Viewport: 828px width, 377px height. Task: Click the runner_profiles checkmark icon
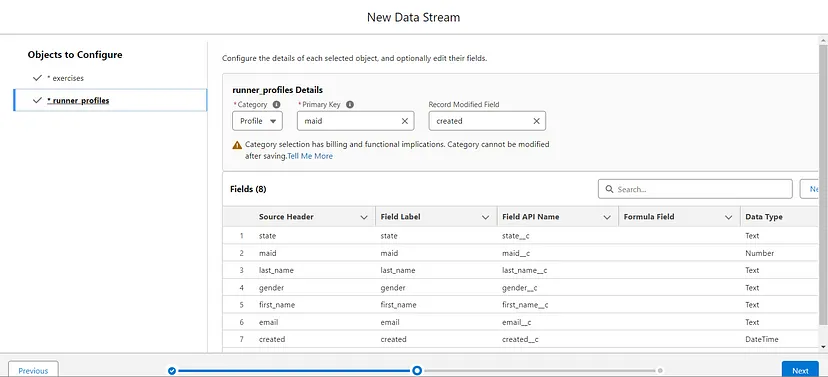37,100
